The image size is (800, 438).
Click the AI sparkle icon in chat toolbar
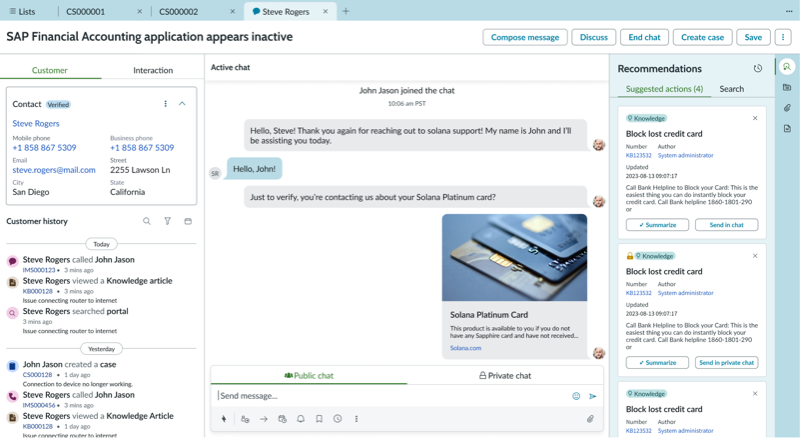(x=223, y=419)
